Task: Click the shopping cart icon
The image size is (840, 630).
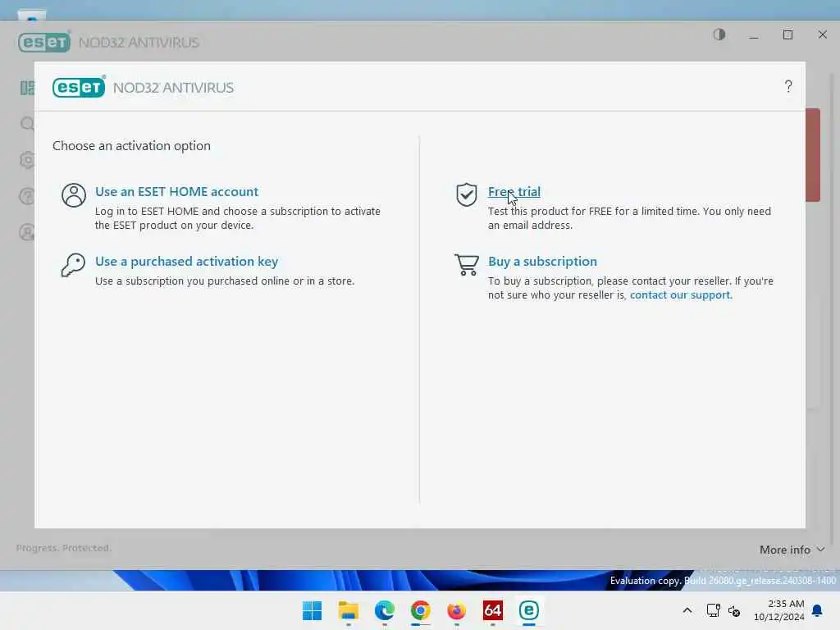Action: tap(467, 265)
